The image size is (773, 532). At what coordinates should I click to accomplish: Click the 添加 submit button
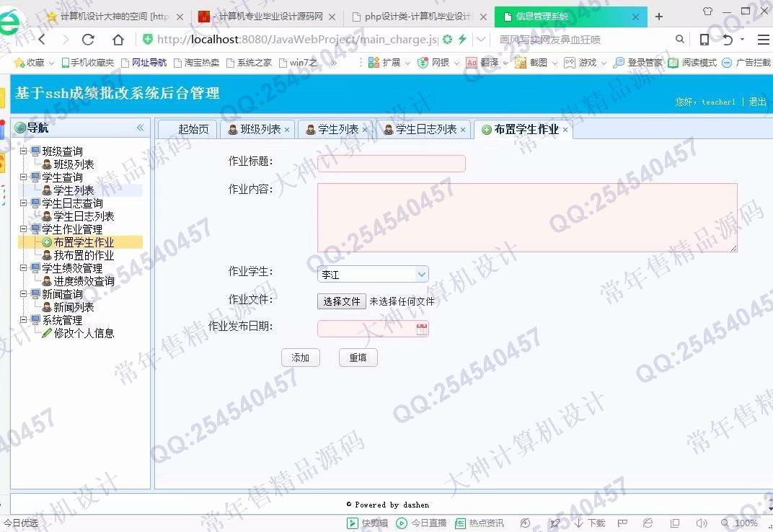pyautogui.click(x=301, y=358)
